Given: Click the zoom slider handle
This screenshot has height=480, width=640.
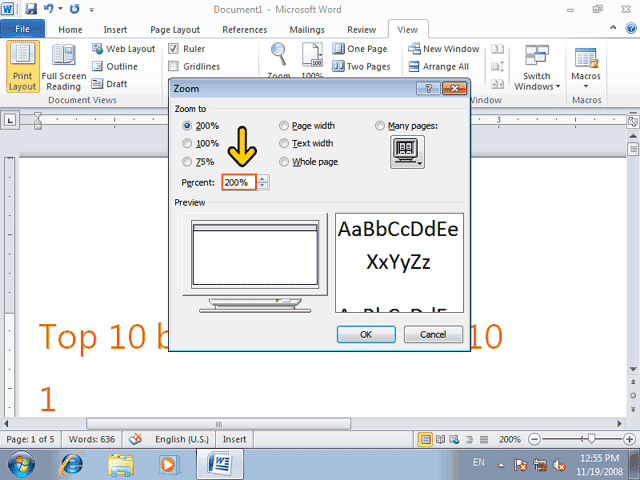Looking at the screenshot, I should (x=591, y=439).
